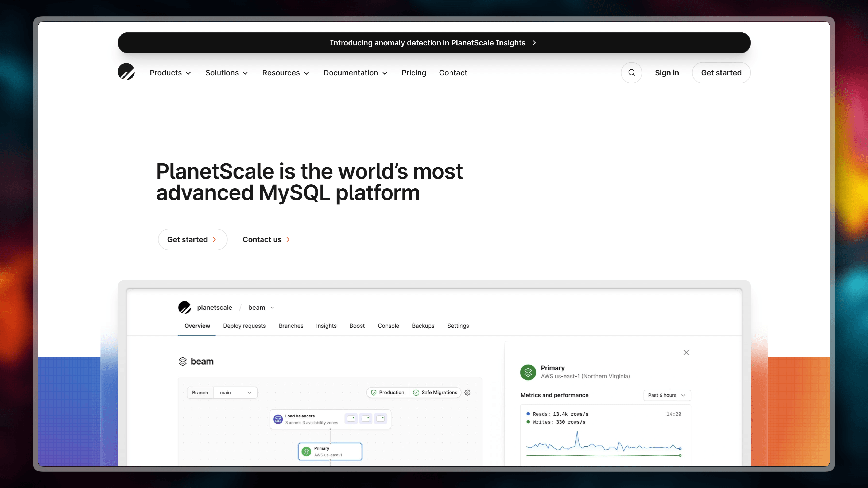Click the green Primary node icon in diagram

click(306, 452)
